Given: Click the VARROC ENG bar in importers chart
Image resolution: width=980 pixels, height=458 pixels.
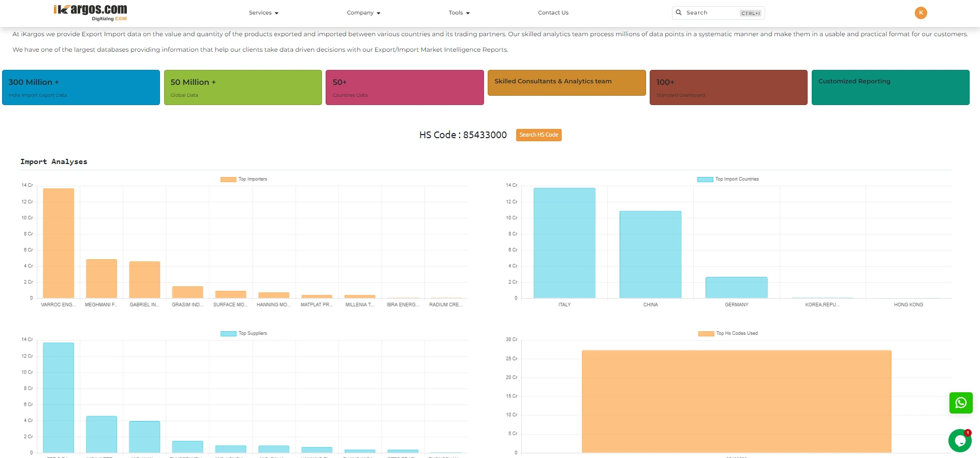Looking at the screenshot, I should click(x=58, y=243).
